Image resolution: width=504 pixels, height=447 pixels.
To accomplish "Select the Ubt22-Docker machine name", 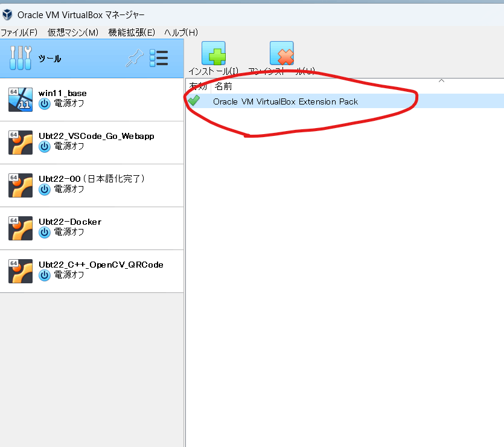I will pyautogui.click(x=70, y=222).
